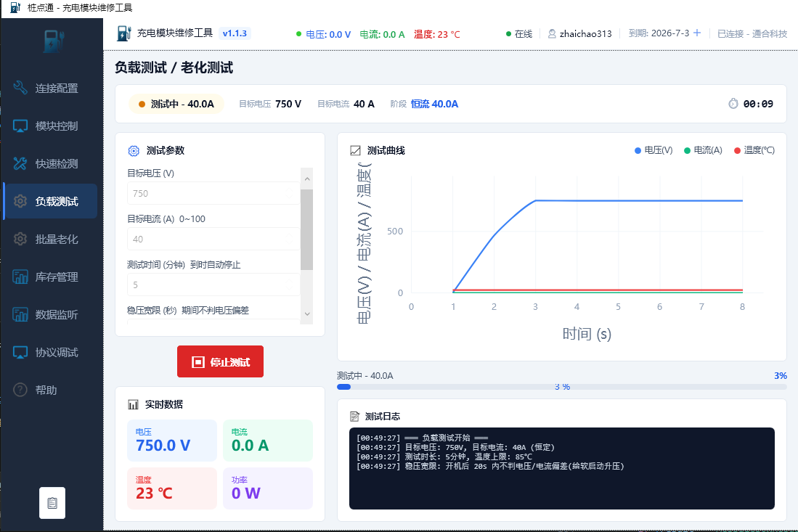
Task: Click the v1.1.3 version badge
Action: click(235, 33)
